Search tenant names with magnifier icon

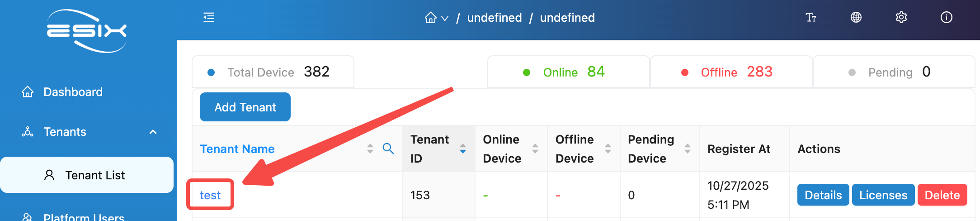click(x=388, y=149)
